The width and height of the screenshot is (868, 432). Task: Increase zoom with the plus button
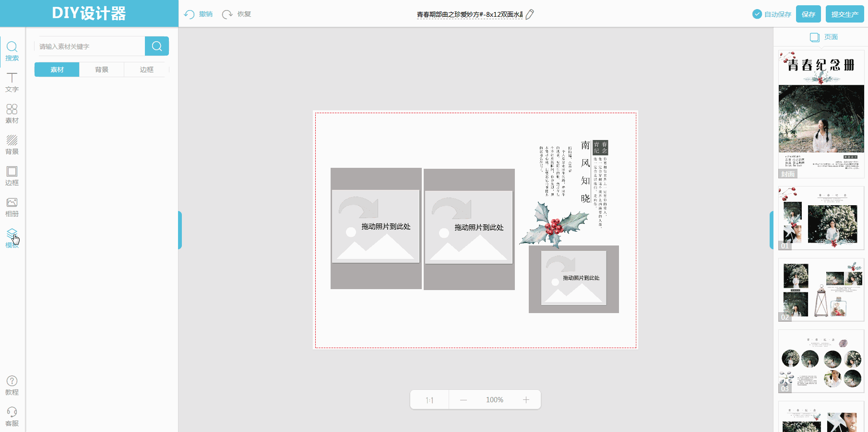pyautogui.click(x=526, y=400)
